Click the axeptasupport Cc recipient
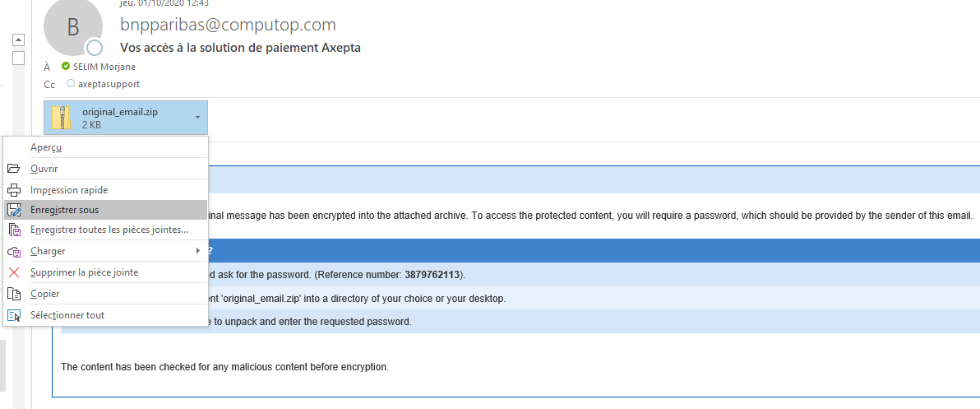The image size is (980, 409). point(109,84)
